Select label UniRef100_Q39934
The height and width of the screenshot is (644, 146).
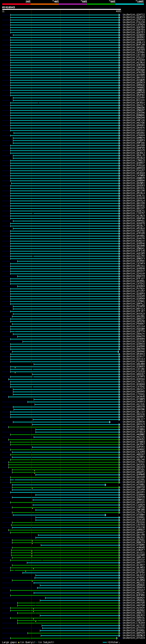[x=134, y=422]
